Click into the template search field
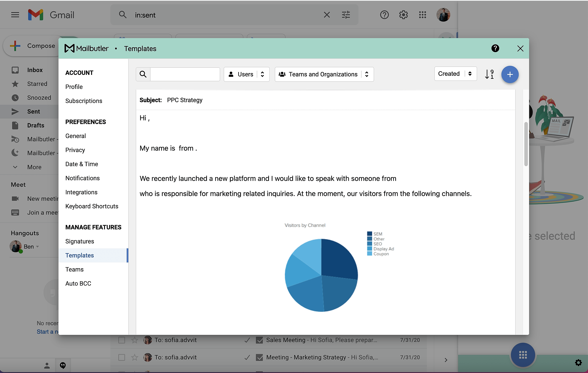 tap(185, 74)
